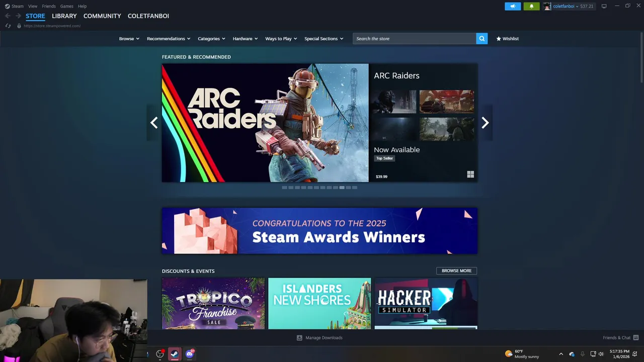This screenshot has height=362, width=644.
Task: Open the Help menu
Action: click(82, 6)
